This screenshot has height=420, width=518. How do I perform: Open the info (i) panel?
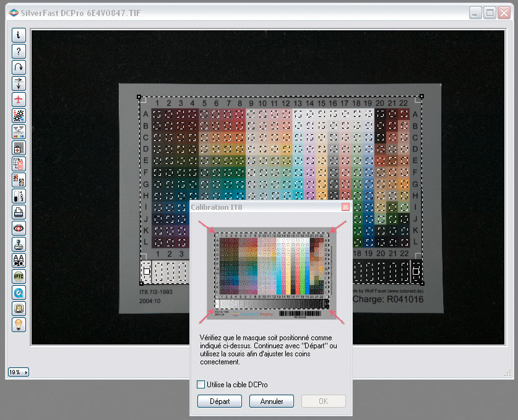pyautogui.click(x=19, y=35)
